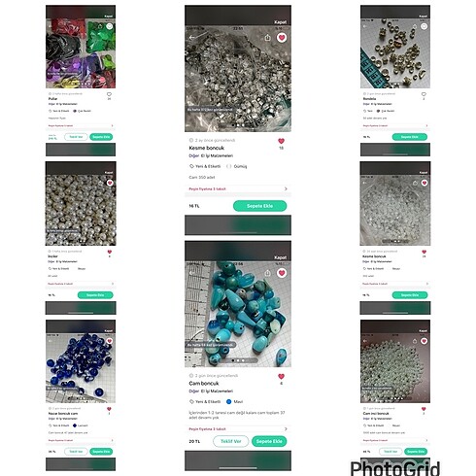Tap the tag icon beside Yeni & Etiketli under Kesme boncuk
Screen dimensions: 476x476
coord(191,166)
